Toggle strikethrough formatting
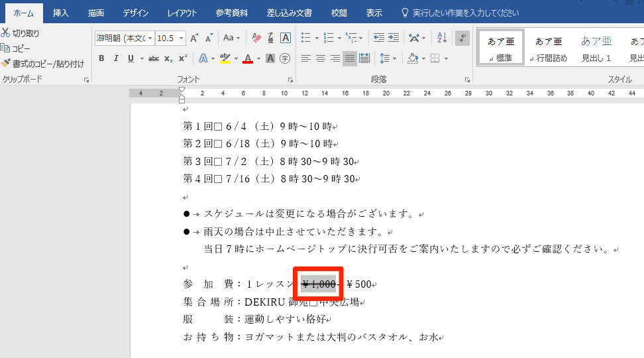 154,58
